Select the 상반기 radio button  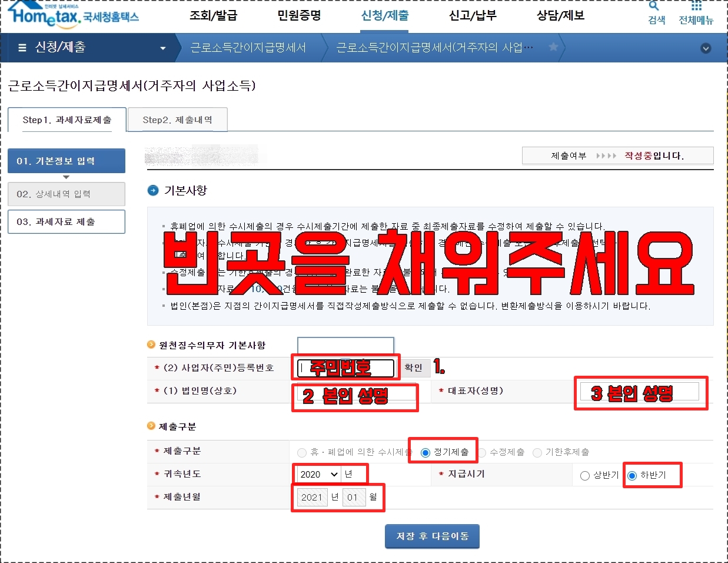585,476
